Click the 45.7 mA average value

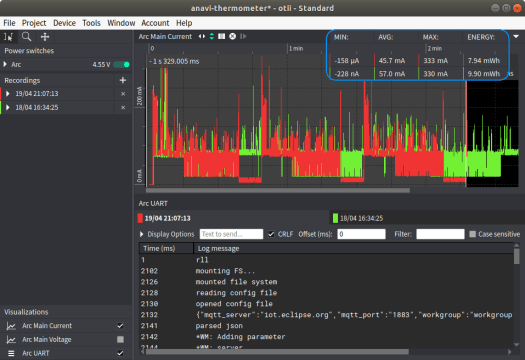tap(392, 61)
